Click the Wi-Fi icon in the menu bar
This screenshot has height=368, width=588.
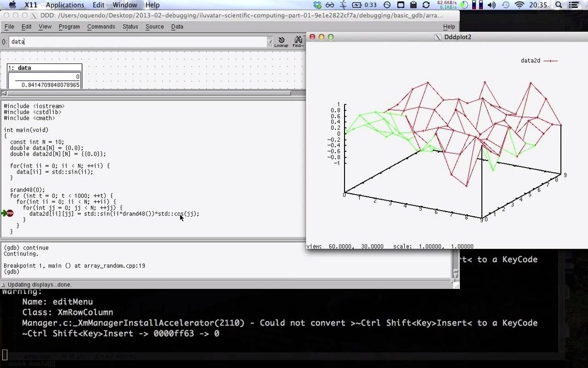point(520,5)
